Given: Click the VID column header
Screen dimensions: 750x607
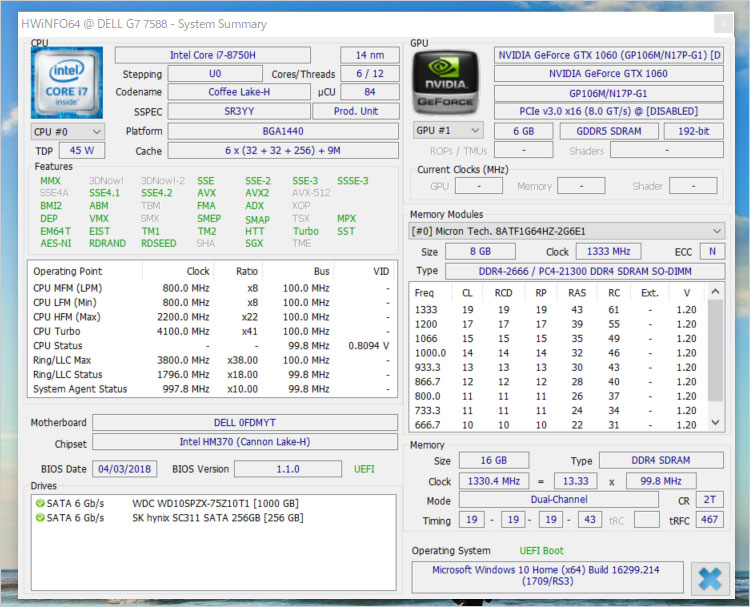Looking at the screenshot, I should [x=364, y=271].
